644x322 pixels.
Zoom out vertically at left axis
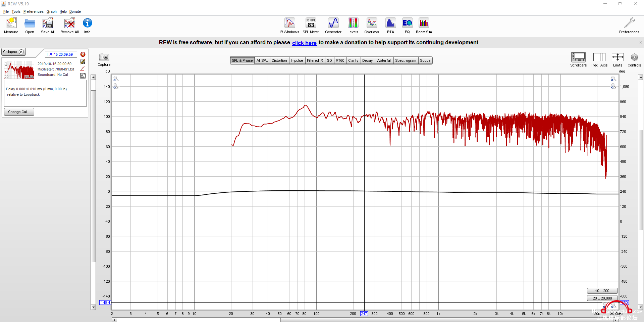tap(115, 86)
